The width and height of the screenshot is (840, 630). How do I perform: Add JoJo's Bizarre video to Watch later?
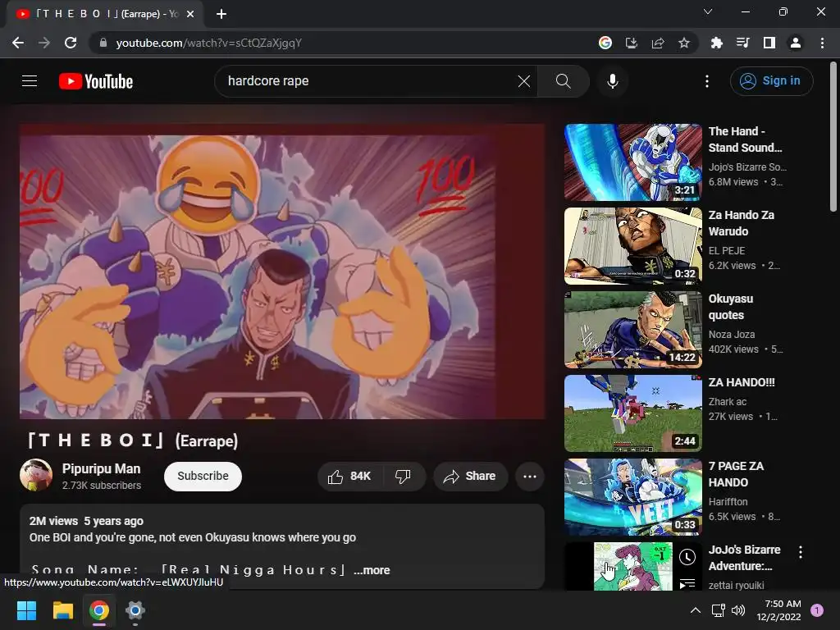tap(687, 557)
